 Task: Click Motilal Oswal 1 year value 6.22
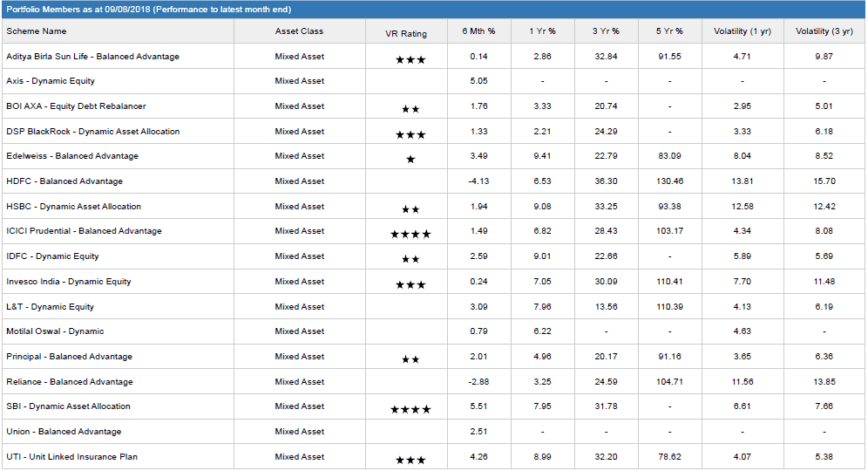click(x=542, y=331)
